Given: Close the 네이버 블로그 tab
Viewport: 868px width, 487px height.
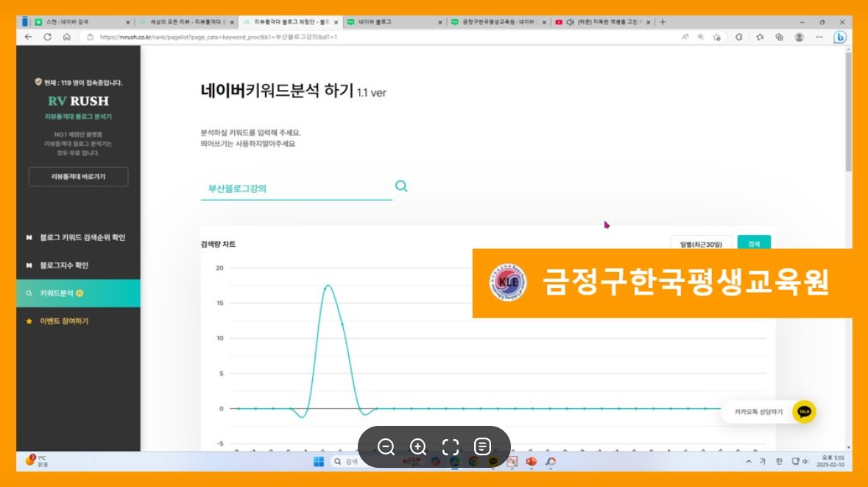Looking at the screenshot, I should click(x=440, y=22).
